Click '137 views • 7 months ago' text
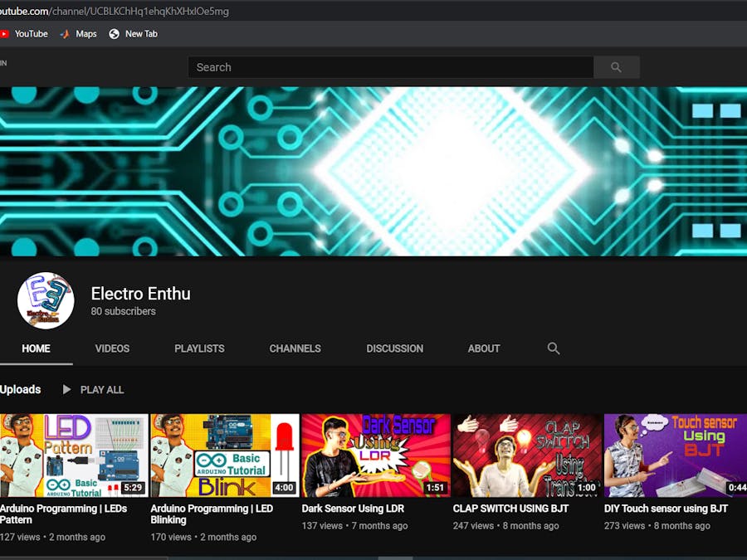747x560 pixels. pyautogui.click(x=354, y=526)
